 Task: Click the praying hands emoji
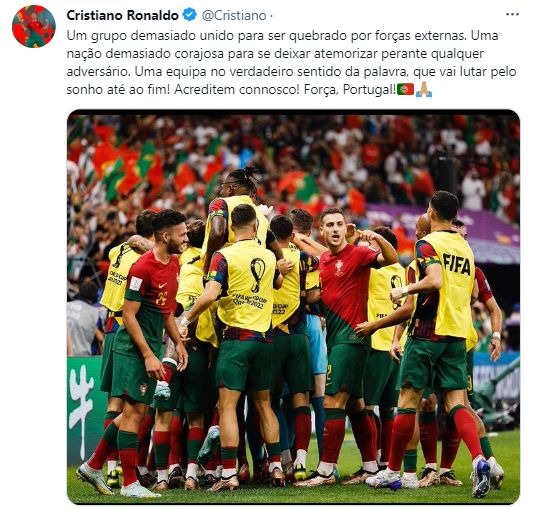tap(424, 89)
